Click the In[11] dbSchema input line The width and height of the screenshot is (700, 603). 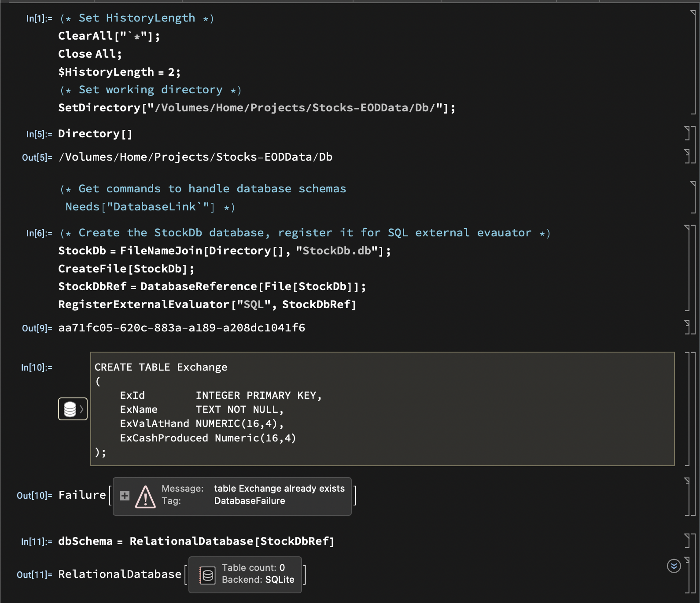pos(196,541)
